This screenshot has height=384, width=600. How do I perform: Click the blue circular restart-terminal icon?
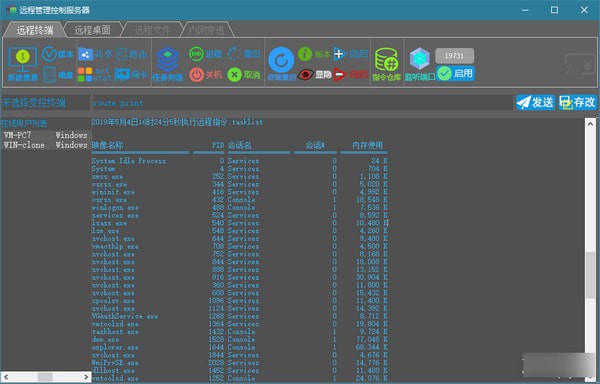[x=281, y=60]
